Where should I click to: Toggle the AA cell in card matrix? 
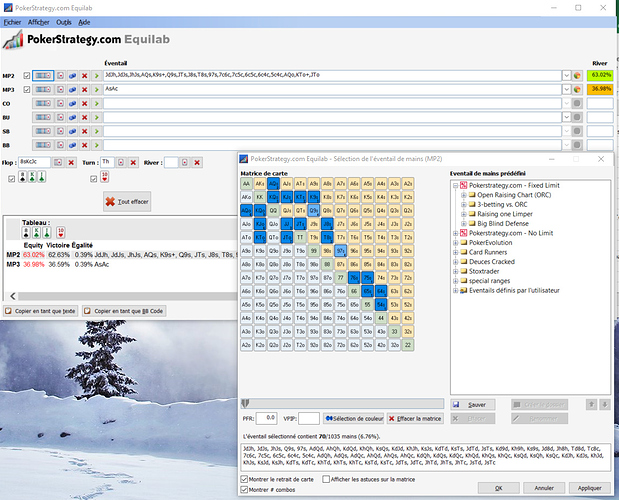pyautogui.click(x=246, y=184)
